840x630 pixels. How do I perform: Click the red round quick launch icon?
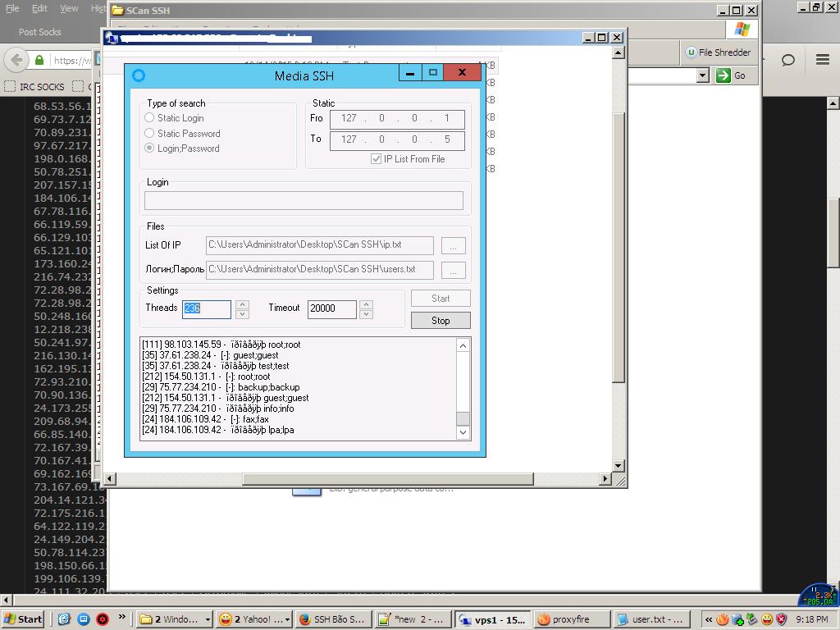point(103,619)
